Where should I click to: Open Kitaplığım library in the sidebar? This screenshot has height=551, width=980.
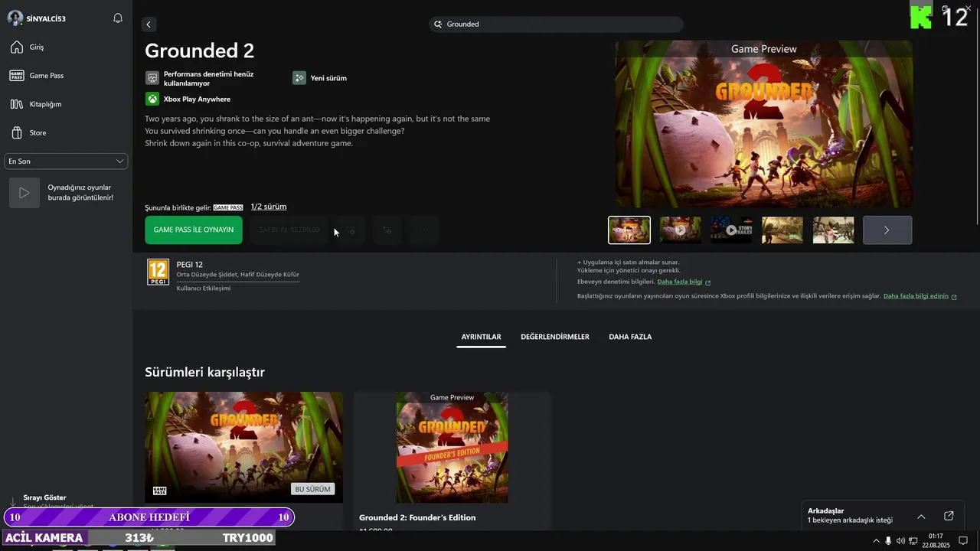point(66,104)
